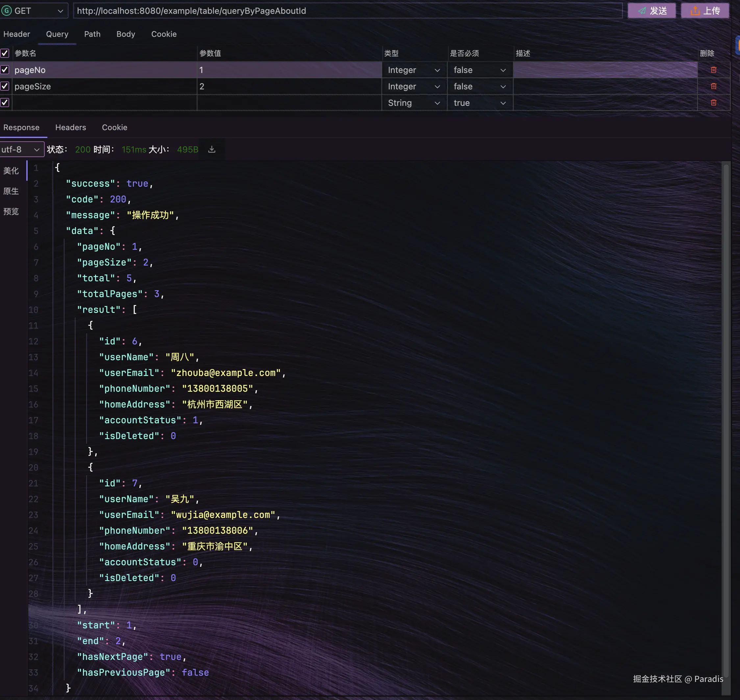Click trash icon for pageSize row
The height and width of the screenshot is (700, 740).
pyautogui.click(x=713, y=86)
